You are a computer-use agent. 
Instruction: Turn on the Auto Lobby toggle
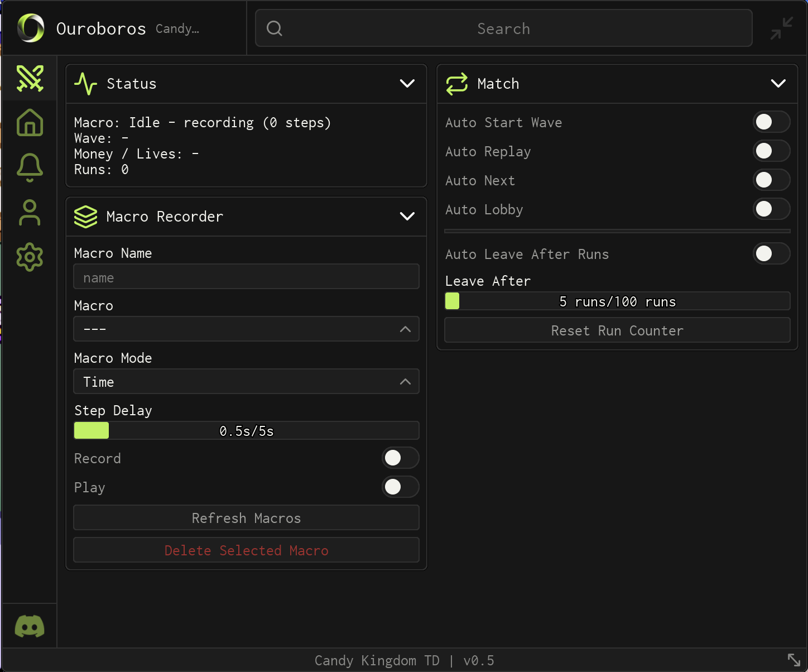771,209
